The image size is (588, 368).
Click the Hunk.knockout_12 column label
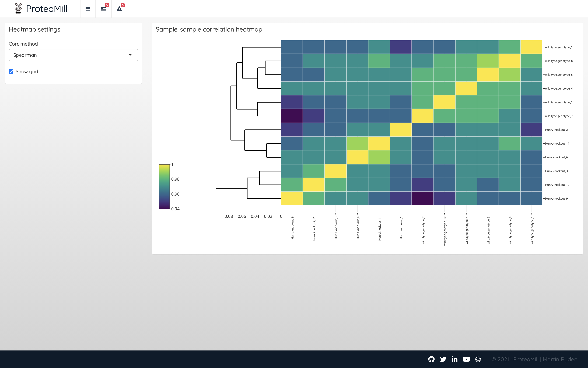tap(314, 228)
